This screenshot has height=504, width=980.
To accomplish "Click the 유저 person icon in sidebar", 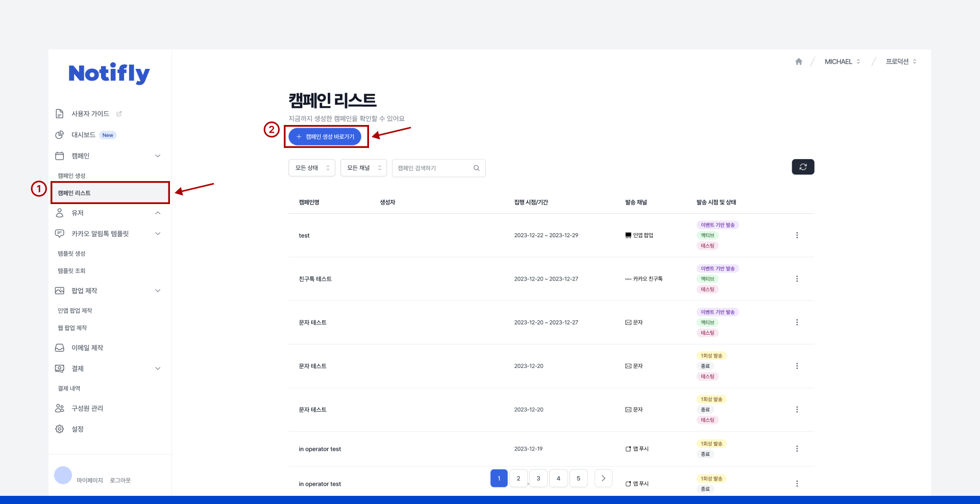I will (59, 213).
